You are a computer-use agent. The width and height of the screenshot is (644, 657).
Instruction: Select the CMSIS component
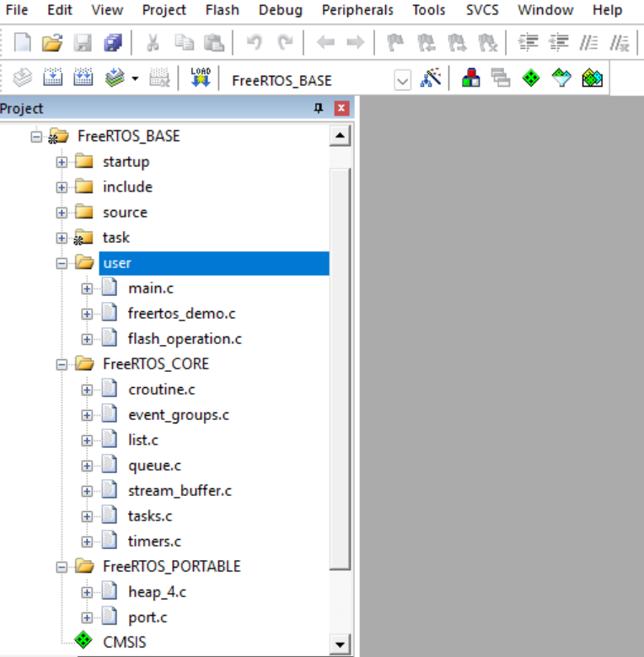pyautogui.click(x=125, y=643)
